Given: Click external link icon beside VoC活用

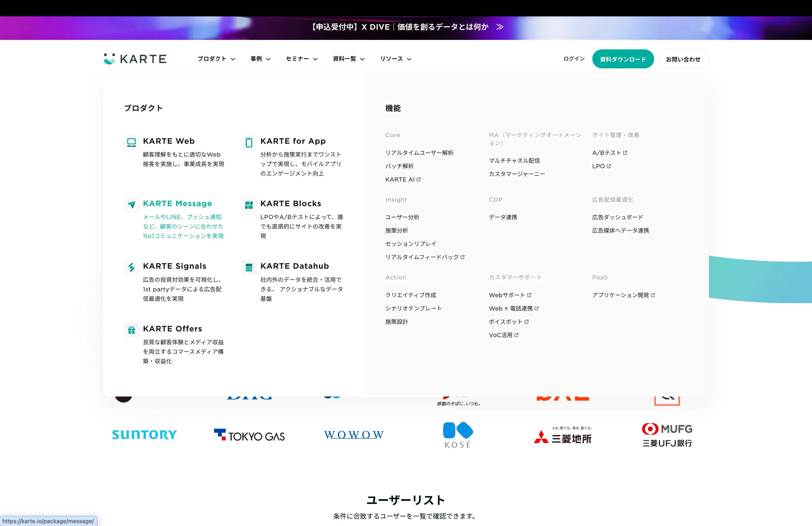Looking at the screenshot, I should click(x=516, y=335).
